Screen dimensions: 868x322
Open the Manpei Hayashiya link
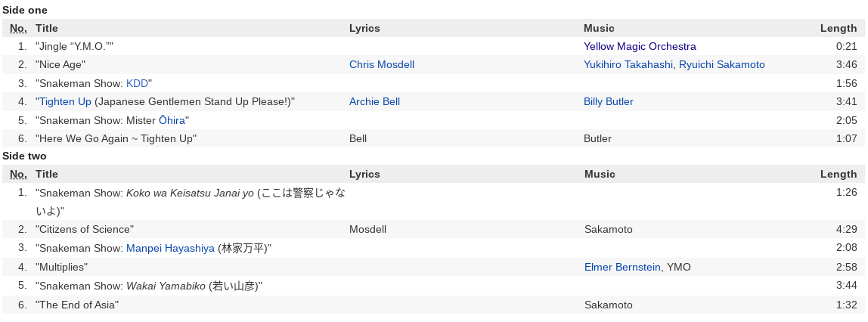[x=170, y=249]
